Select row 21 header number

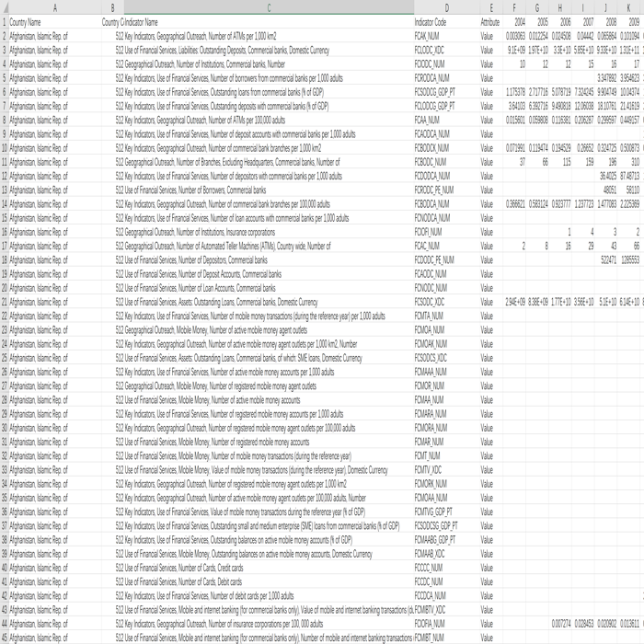(x=4, y=302)
